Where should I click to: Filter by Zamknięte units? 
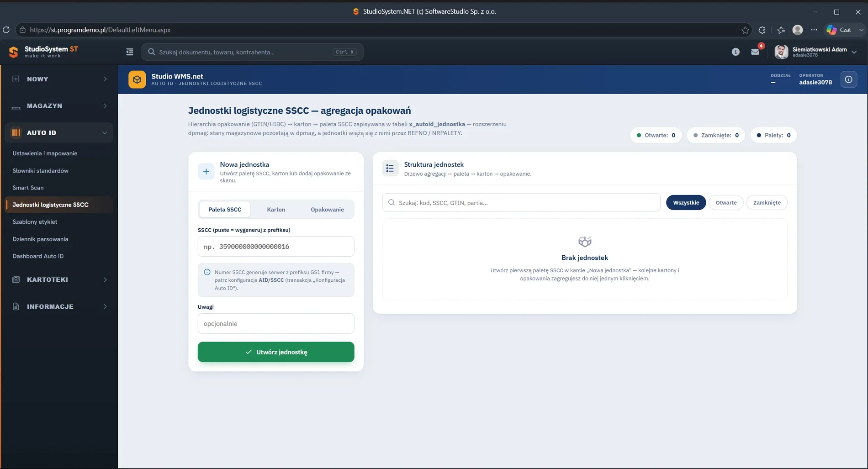click(767, 202)
